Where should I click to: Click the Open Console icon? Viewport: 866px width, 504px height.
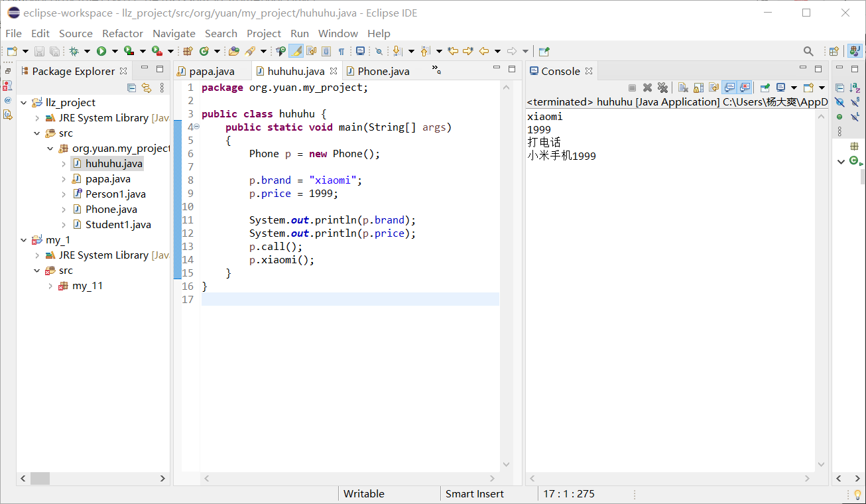(x=808, y=88)
